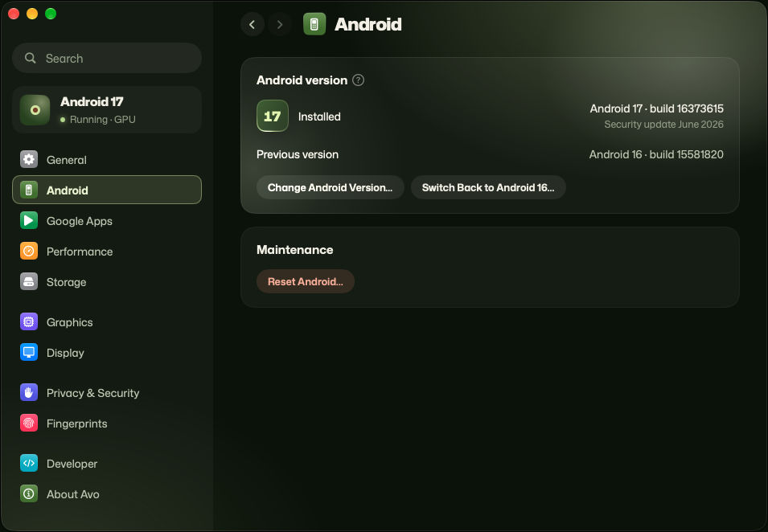Minimize window with yellow button
This screenshot has height=532, width=768.
tap(32, 14)
